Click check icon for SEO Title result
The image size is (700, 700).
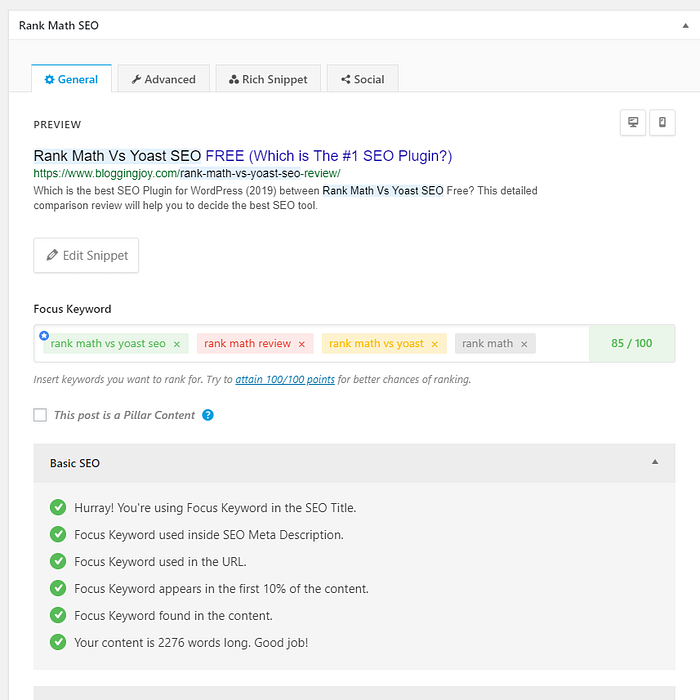(58, 508)
